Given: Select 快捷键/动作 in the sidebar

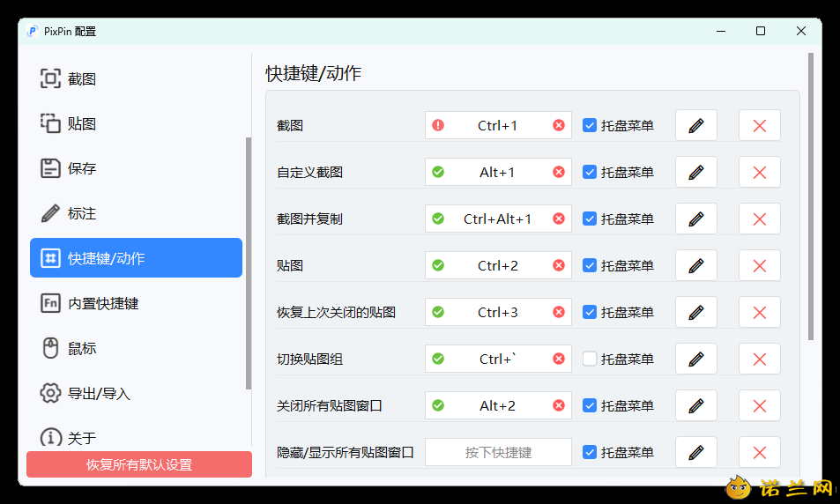Looking at the screenshot, I should (136, 257).
